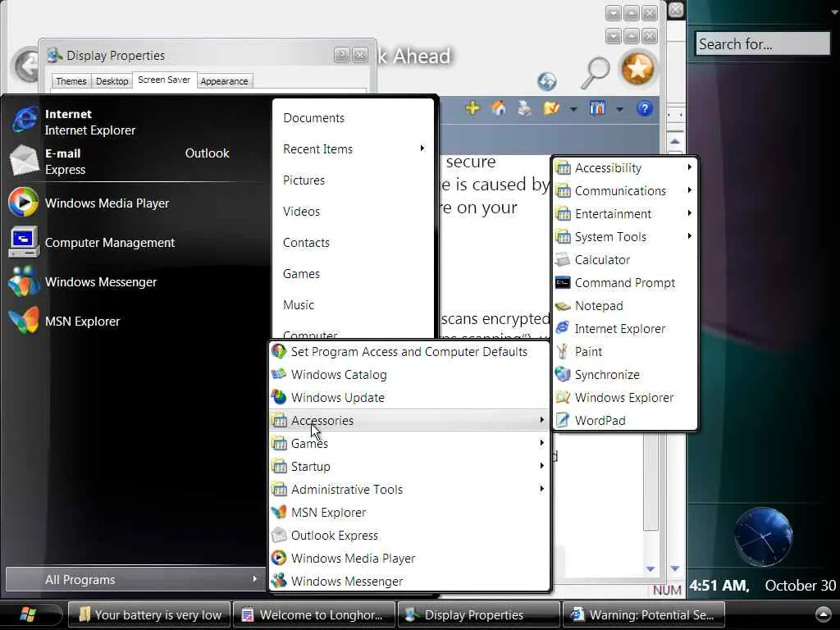
Task: Launch WordPad
Action: coord(624,421)
